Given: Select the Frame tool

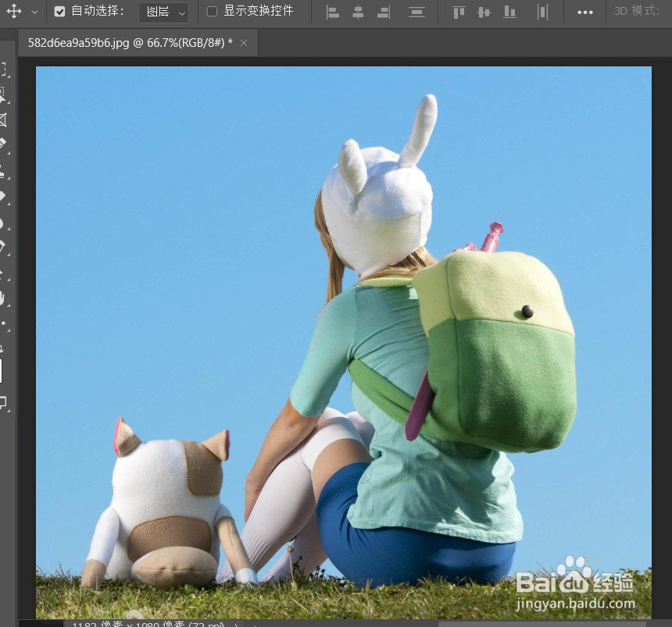Looking at the screenshot, I should click(3, 120).
